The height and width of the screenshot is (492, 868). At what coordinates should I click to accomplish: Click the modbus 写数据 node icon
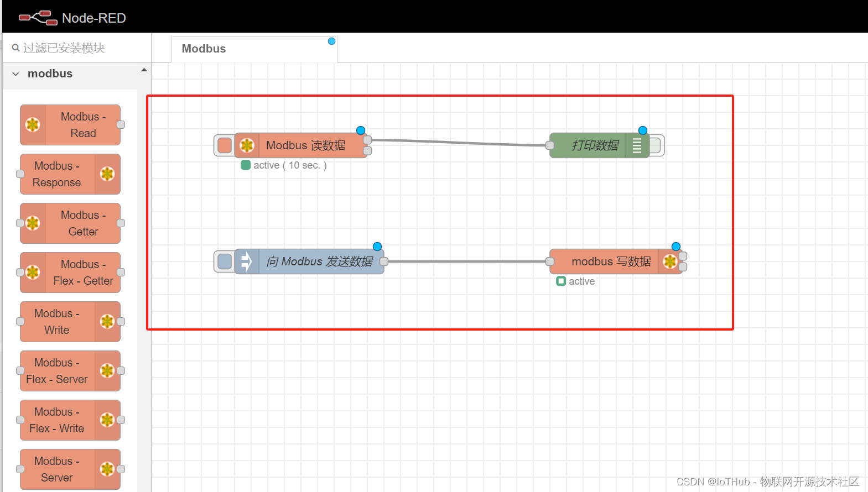click(x=670, y=261)
